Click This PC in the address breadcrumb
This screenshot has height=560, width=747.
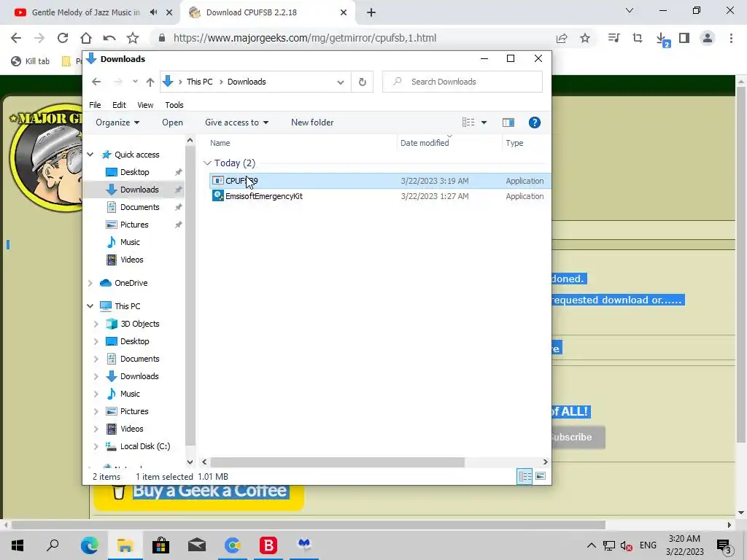coord(200,82)
